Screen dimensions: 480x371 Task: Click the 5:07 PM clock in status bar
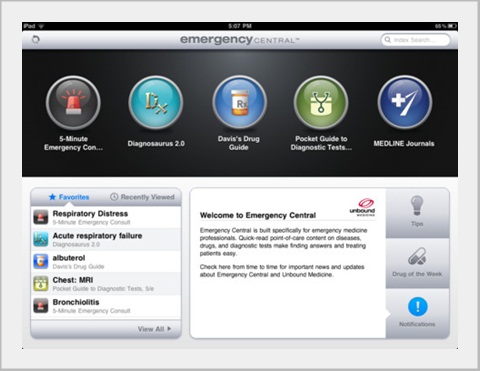(240, 26)
